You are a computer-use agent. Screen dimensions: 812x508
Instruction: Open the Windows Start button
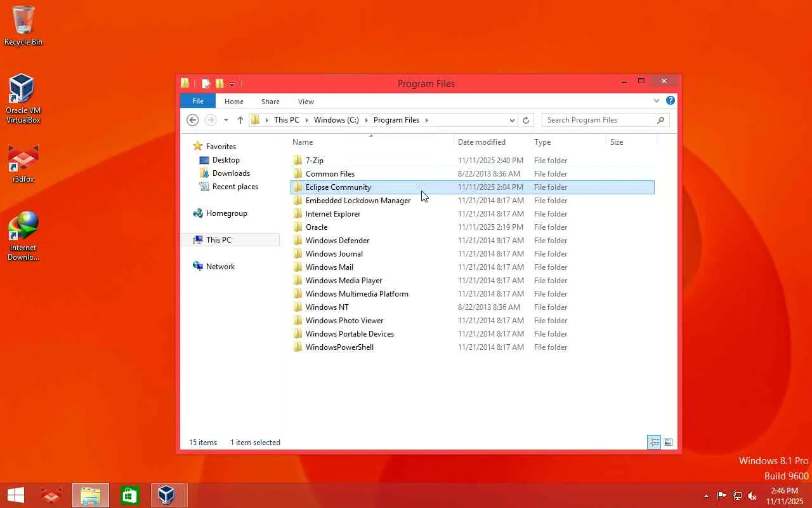click(x=16, y=495)
